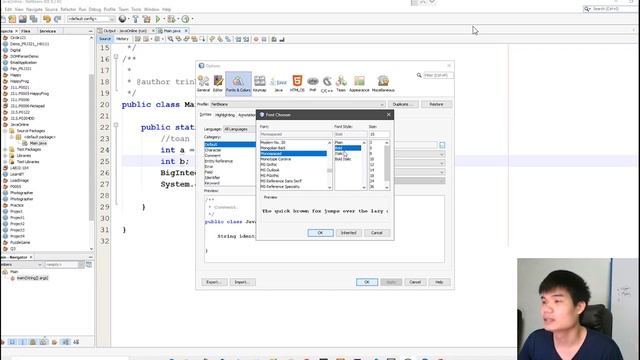640x360 pixels.
Task: Collapse the Source Packages tree node
Action: [5, 131]
